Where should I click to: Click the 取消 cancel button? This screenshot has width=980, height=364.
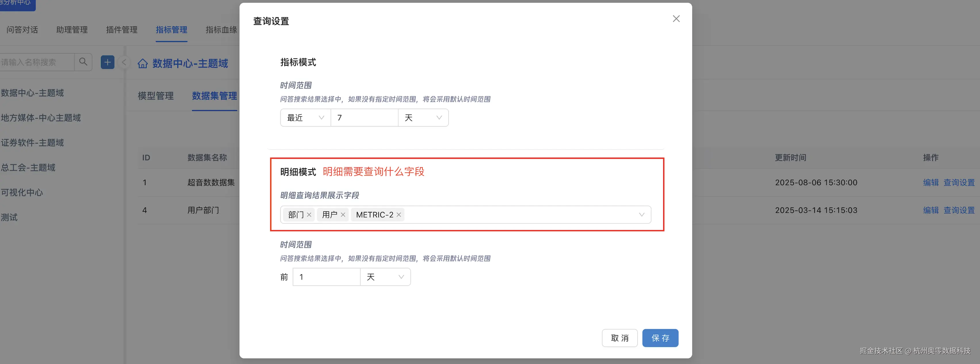[620, 338]
